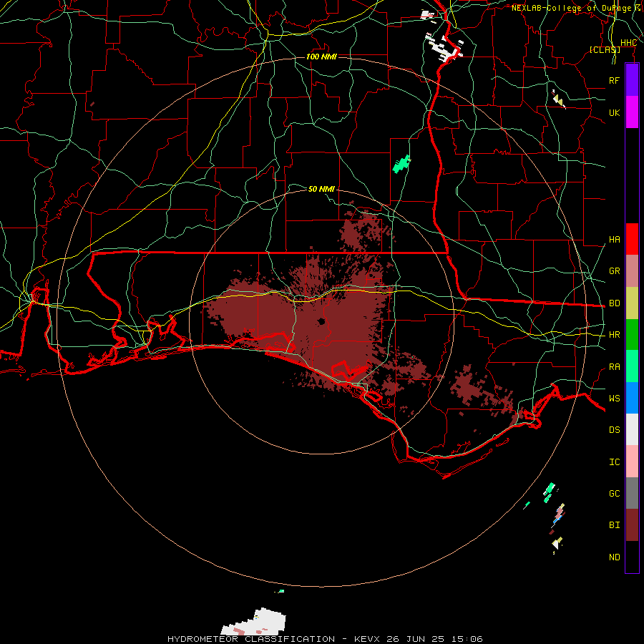The height and width of the screenshot is (644, 644).
Task: Click the dusty pink GR color swatch
Action: (632, 270)
